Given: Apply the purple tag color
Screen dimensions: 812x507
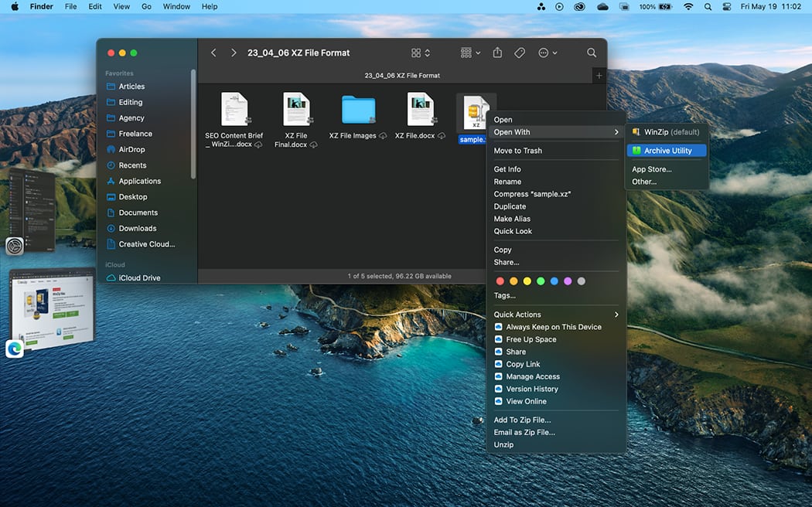Looking at the screenshot, I should tap(568, 281).
